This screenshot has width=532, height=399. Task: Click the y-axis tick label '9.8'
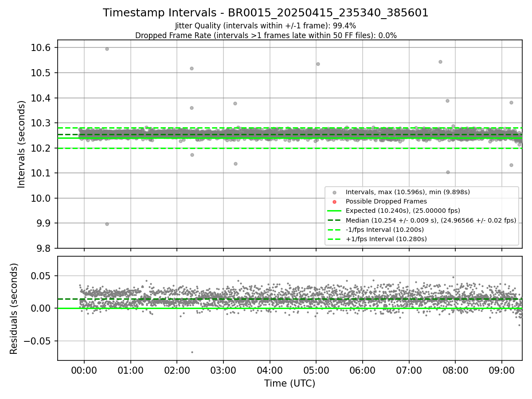tap(44, 248)
